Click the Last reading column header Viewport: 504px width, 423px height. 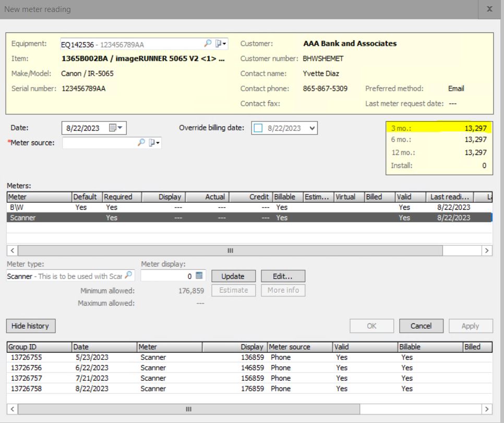(450, 197)
